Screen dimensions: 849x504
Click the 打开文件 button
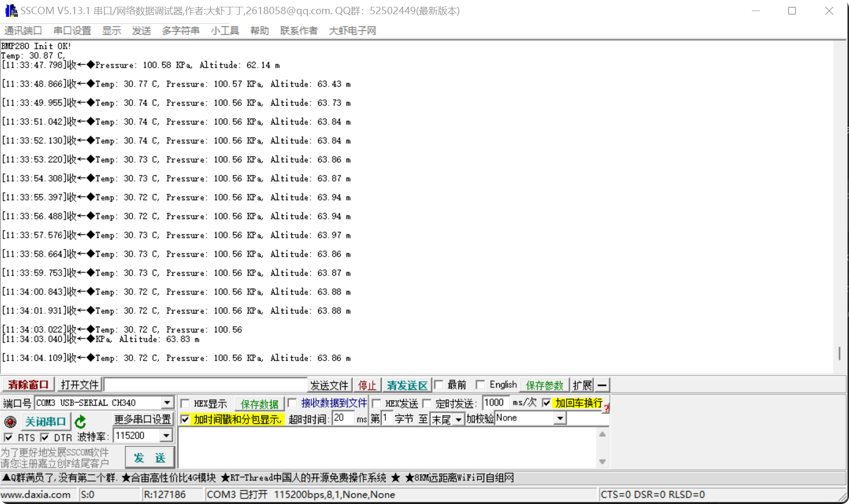pos(79,385)
